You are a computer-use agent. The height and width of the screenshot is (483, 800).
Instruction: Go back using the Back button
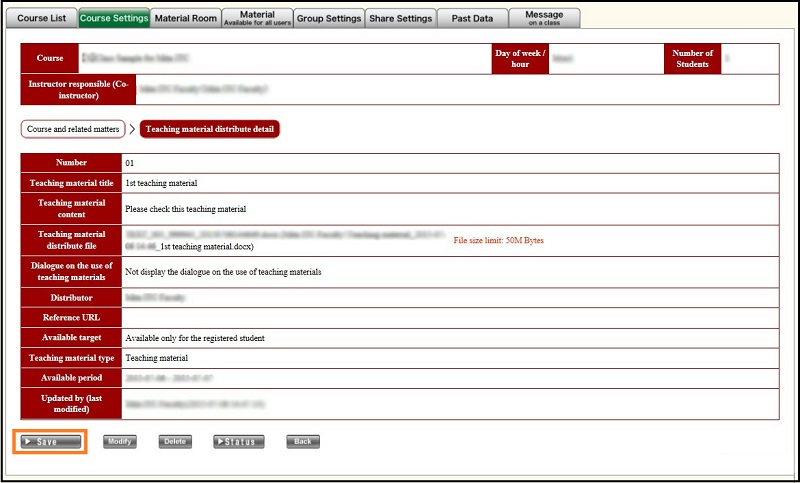302,441
